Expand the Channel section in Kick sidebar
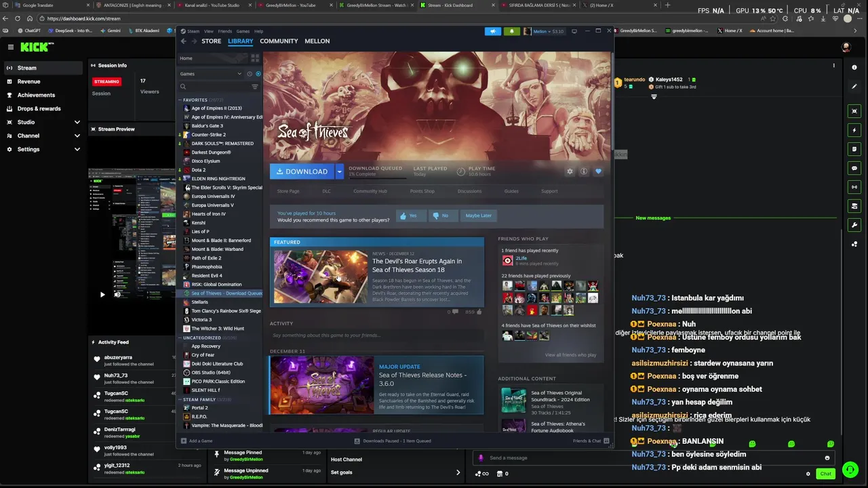The height and width of the screenshot is (488, 868). (x=77, y=136)
